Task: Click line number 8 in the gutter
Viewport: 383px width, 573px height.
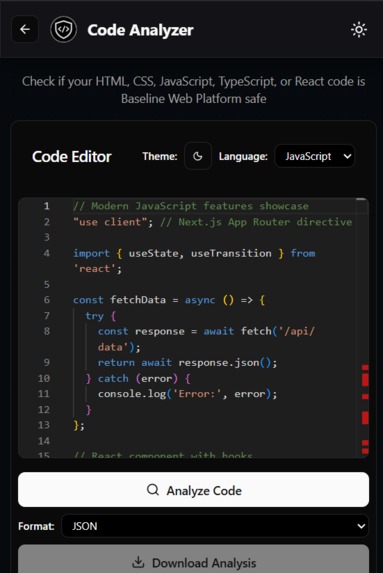Action: point(46,331)
